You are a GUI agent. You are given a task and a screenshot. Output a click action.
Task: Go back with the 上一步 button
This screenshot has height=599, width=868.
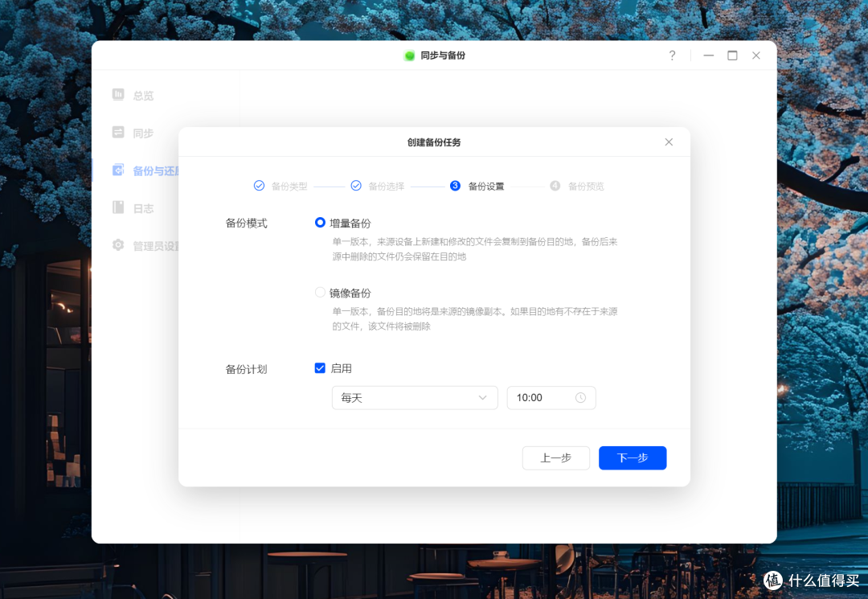pos(556,457)
